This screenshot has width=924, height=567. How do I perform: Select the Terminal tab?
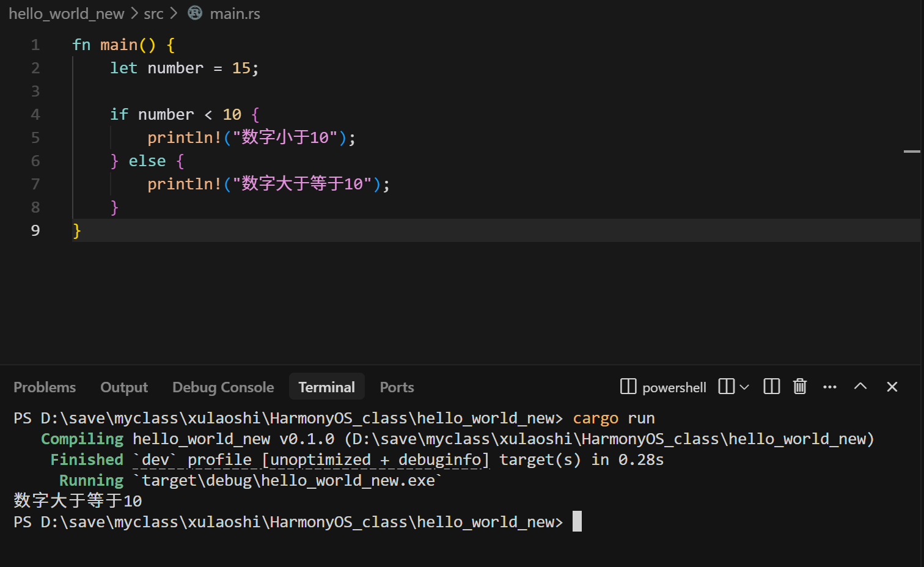point(327,387)
